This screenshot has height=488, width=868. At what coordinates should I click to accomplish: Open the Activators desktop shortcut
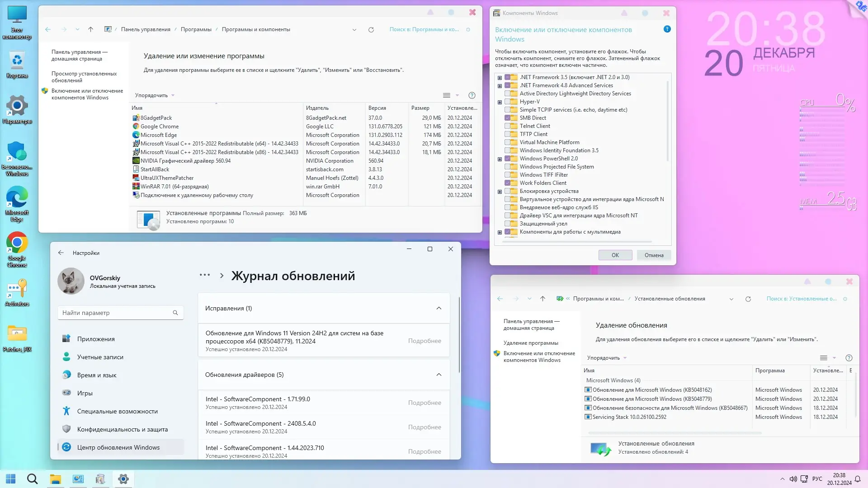(17, 289)
